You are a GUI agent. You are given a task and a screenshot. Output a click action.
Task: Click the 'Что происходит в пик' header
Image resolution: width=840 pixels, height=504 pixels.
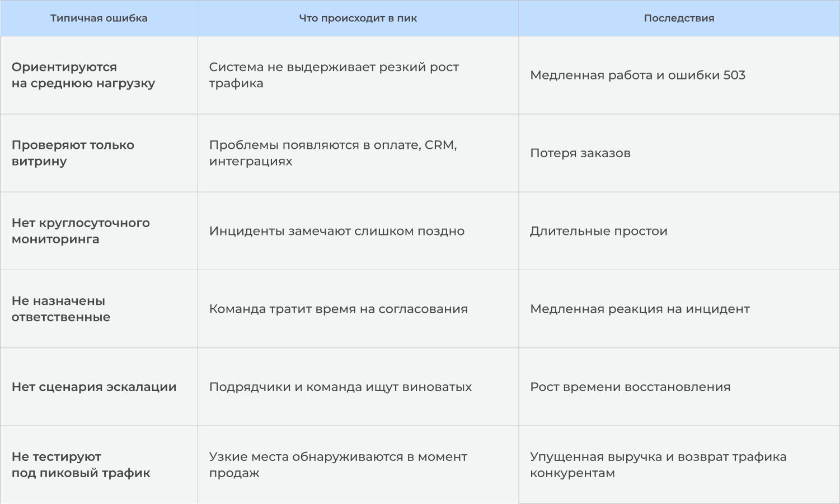[x=358, y=18]
